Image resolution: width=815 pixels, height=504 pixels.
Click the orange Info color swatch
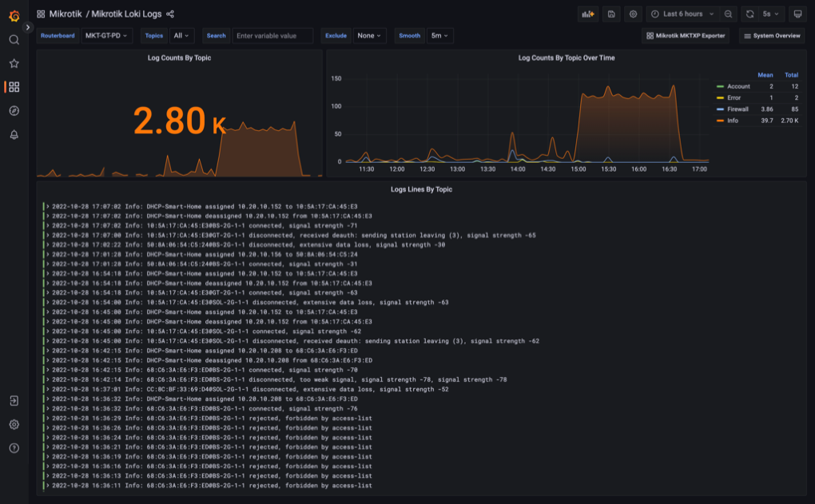(720, 121)
